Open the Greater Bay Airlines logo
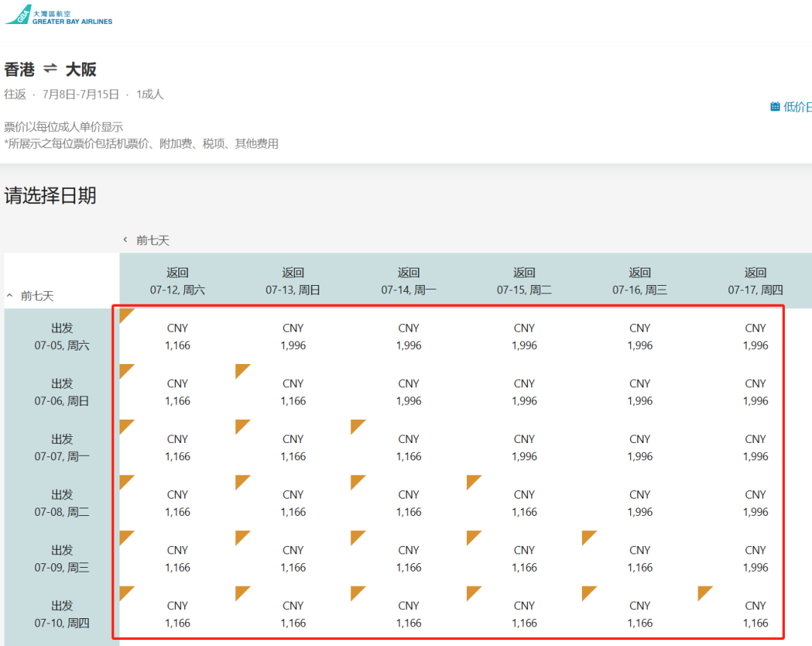This screenshot has height=646, width=812. [59, 15]
